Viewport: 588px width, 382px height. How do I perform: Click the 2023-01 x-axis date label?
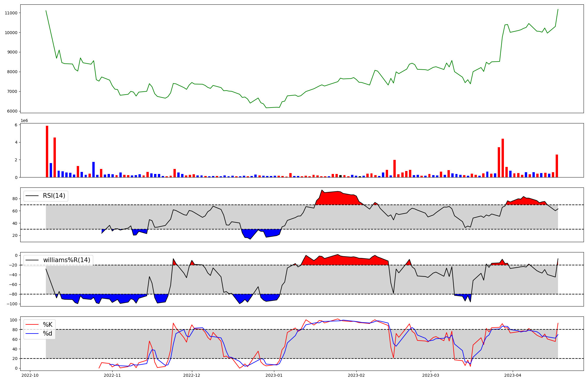pos(274,375)
